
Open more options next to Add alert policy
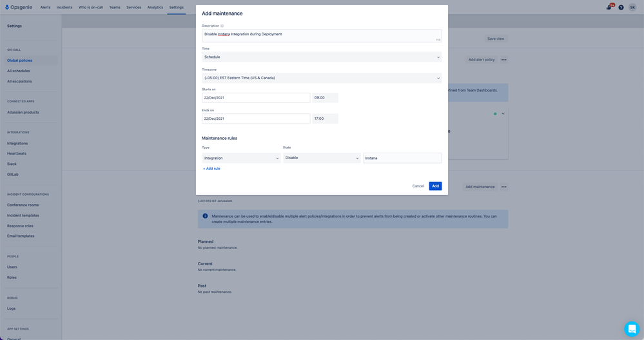(x=504, y=60)
